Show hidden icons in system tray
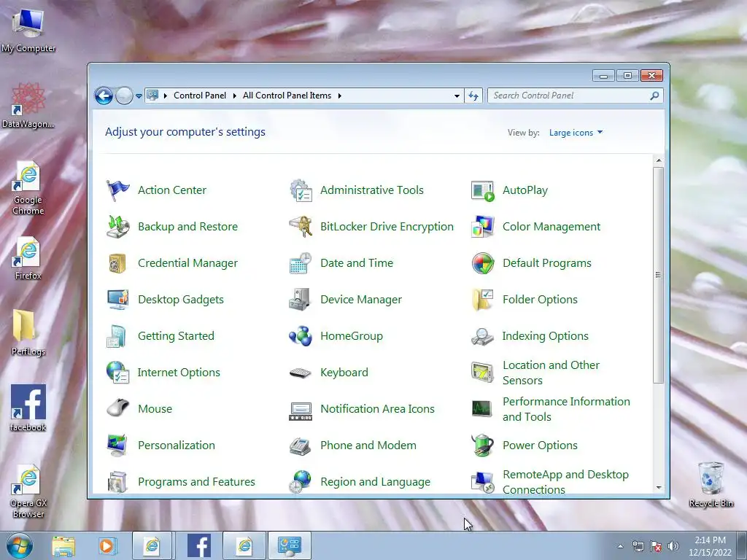 (620, 546)
